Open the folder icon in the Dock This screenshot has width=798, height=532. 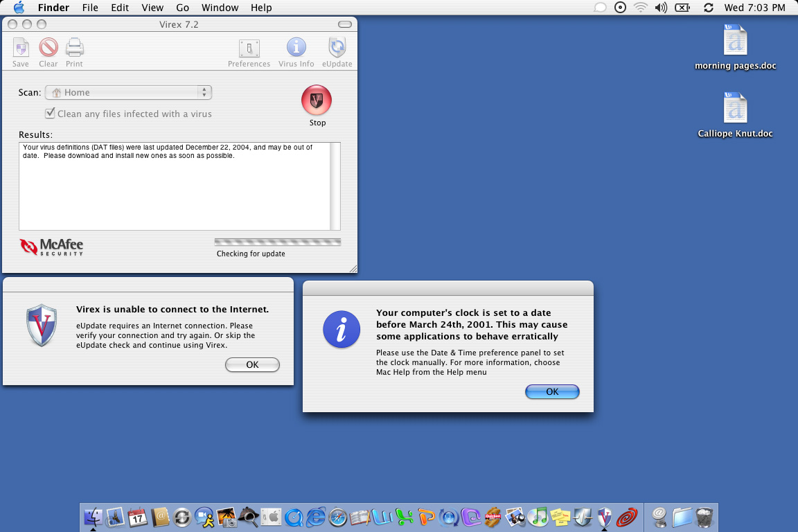[x=682, y=517]
